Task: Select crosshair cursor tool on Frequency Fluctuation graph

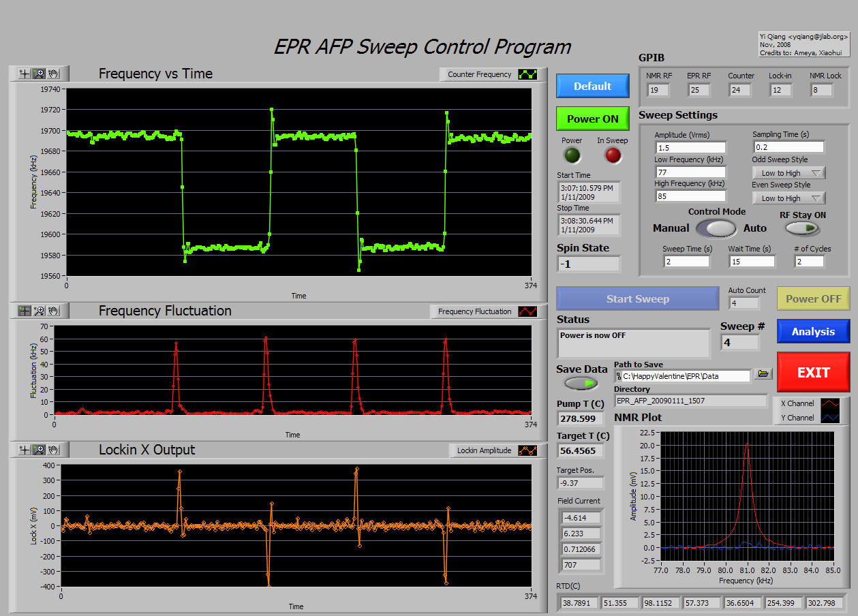Action: (25, 311)
